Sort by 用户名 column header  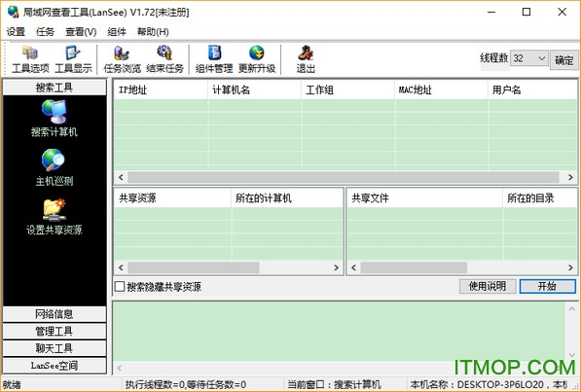pyautogui.click(x=532, y=90)
